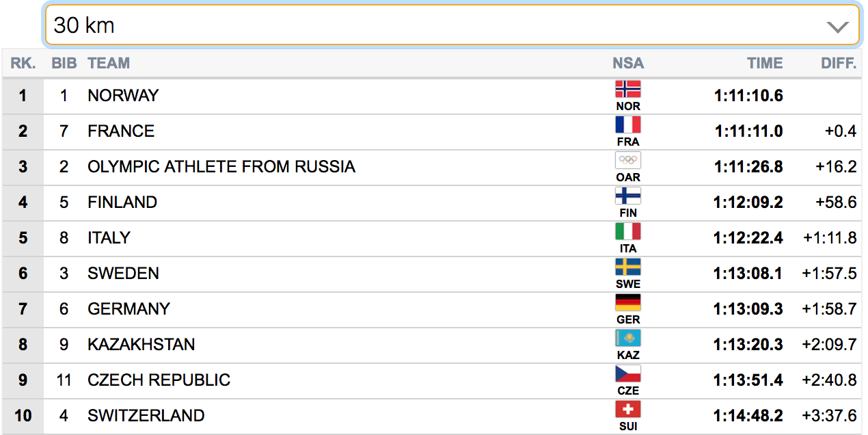Viewport: 868px width, 435px height.
Task: Click the France flag icon
Action: point(627,124)
